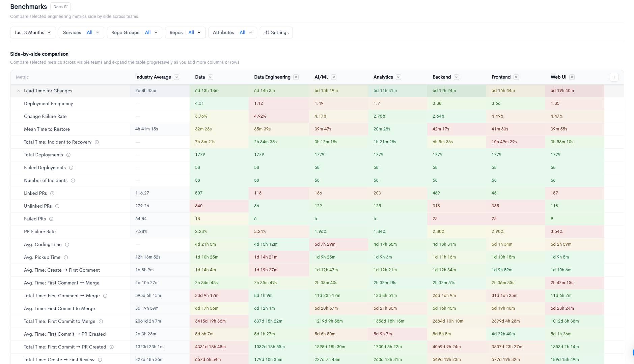Remove the Lead Time for Changes row
Viewport: 634px width, 364px height.
[x=19, y=91]
